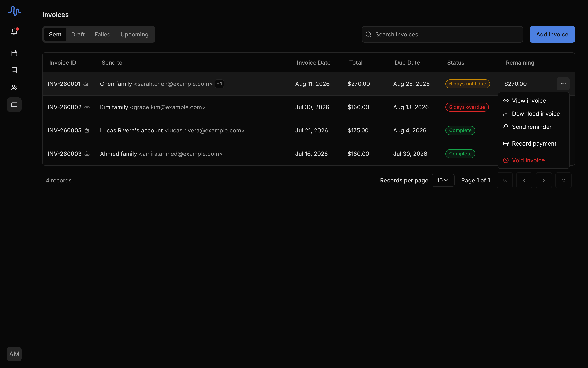
Task: Click the search magnifier icon
Action: click(368, 34)
